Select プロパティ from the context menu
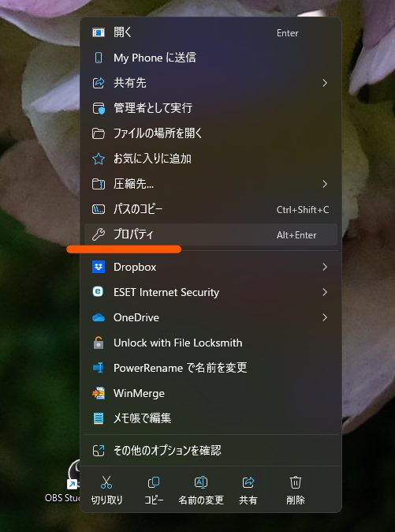Image resolution: width=395 pixels, height=532 pixels. click(211, 234)
